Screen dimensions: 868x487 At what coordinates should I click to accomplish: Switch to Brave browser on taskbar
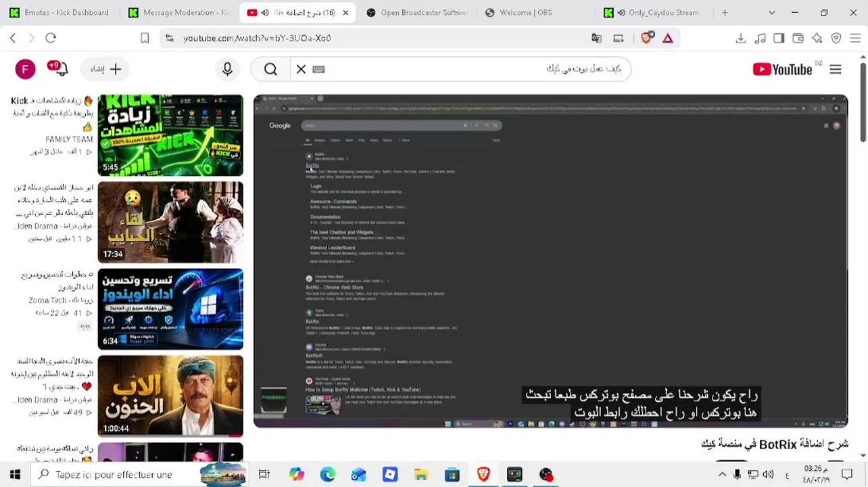click(483, 475)
